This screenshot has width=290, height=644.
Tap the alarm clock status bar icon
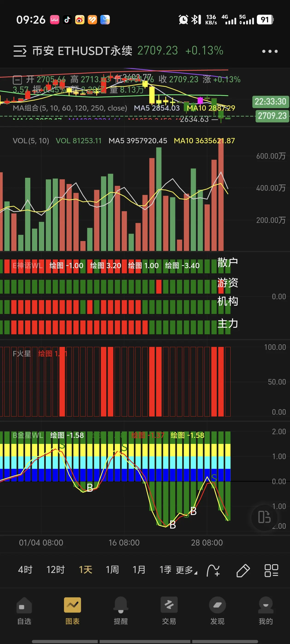click(183, 20)
